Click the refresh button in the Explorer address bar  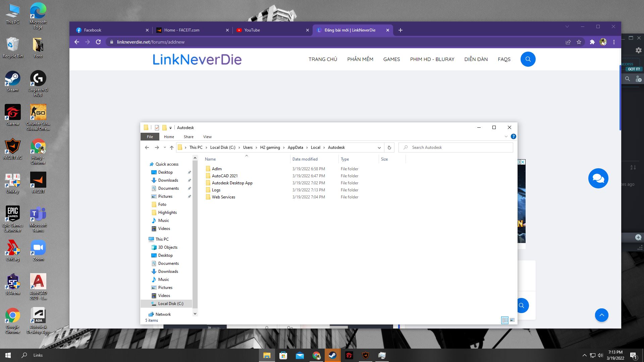(x=389, y=147)
